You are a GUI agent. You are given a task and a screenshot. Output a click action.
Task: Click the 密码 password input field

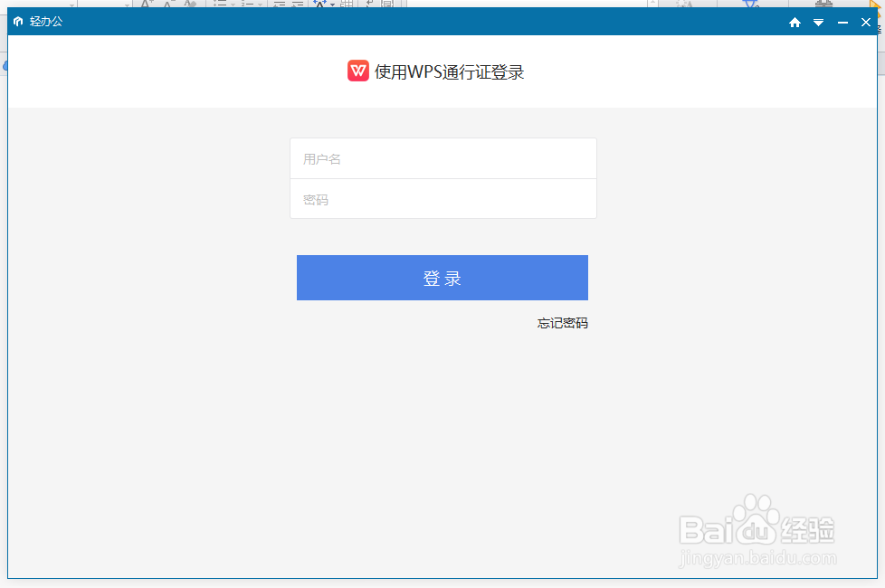click(x=442, y=199)
